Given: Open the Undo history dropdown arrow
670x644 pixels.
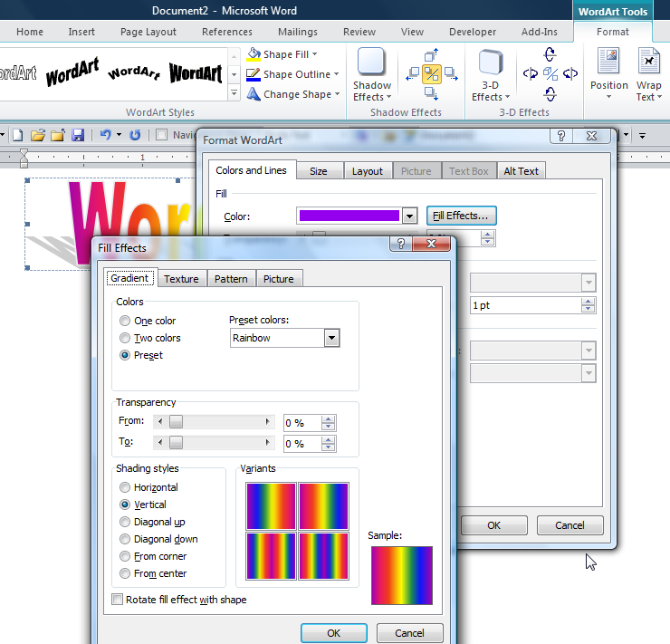Looking at the screenshot, I should [x=120, y=135].
